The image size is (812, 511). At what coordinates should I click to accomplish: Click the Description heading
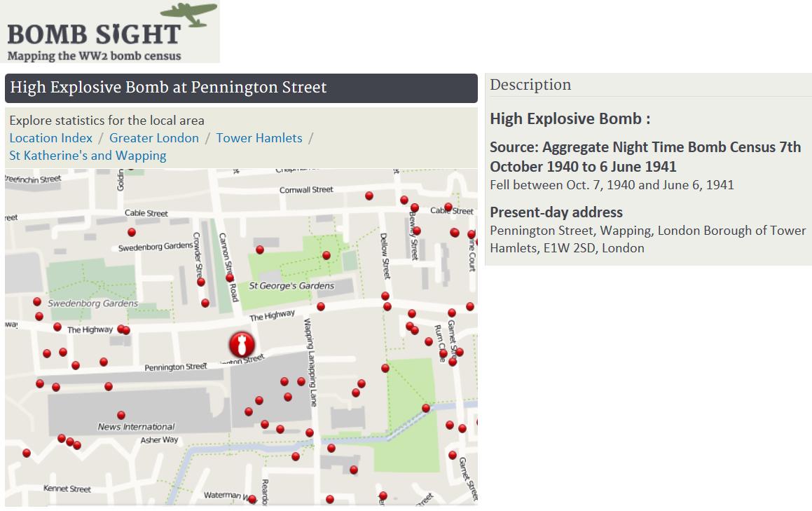click(530, 85)
